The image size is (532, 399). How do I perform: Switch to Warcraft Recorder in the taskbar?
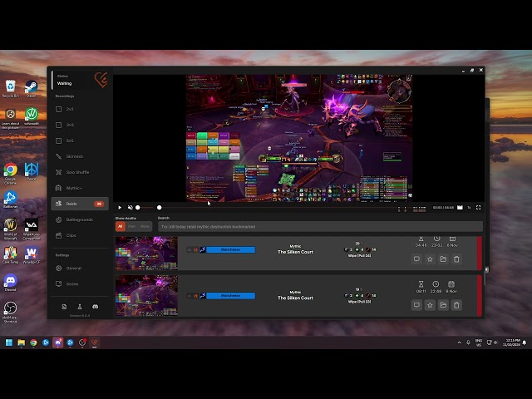tap(94, 342)
